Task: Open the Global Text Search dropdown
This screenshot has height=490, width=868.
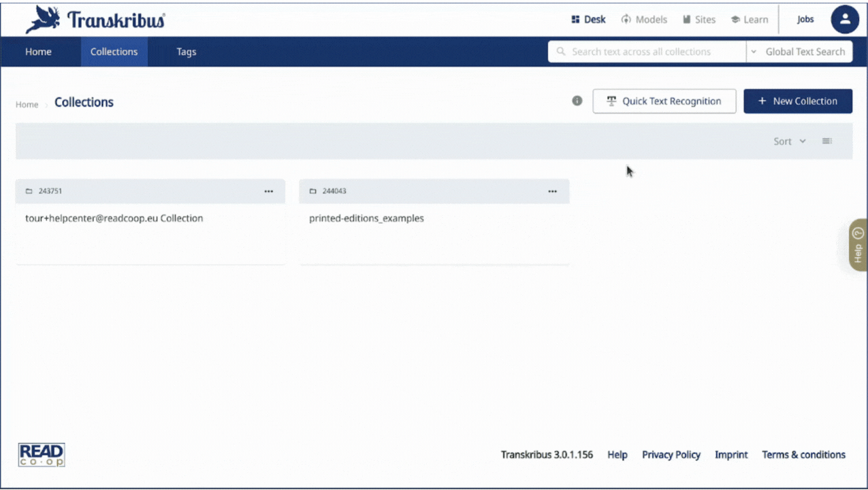Action: pyautogui.click(x=799, y=52)
